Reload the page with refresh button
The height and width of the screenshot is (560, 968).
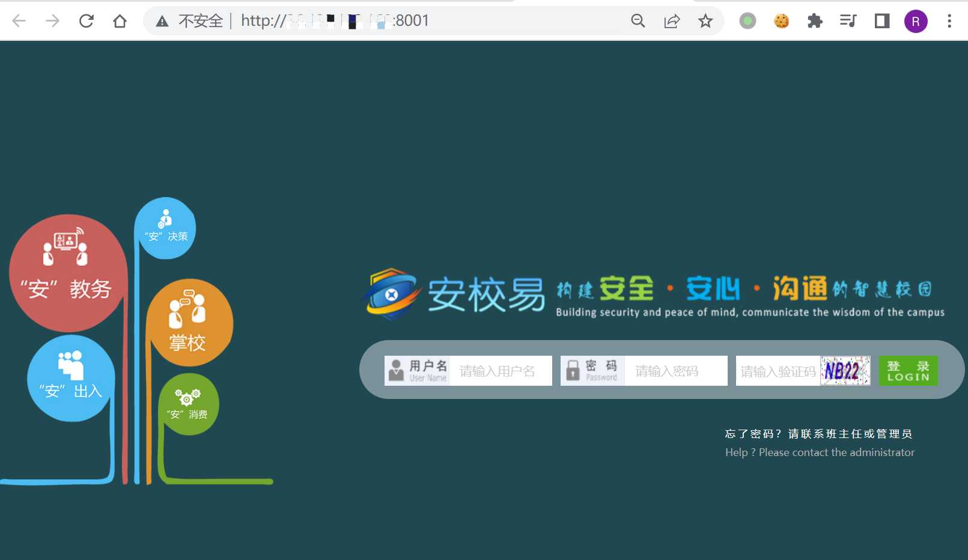(x=87, y=21)
